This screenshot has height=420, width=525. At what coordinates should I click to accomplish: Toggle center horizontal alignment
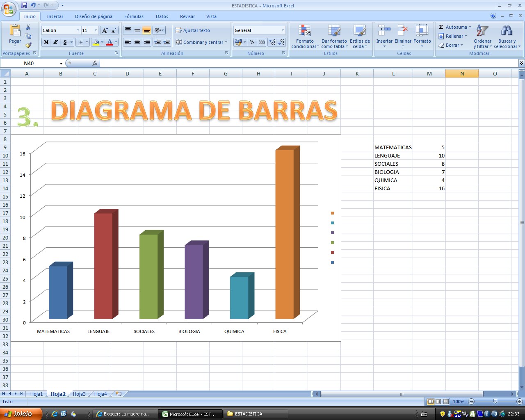pos(137,42)
